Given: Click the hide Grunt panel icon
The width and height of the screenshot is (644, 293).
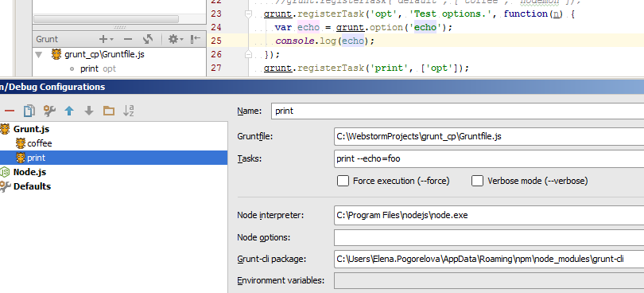Looking at the screenshot, I should 196,39.
